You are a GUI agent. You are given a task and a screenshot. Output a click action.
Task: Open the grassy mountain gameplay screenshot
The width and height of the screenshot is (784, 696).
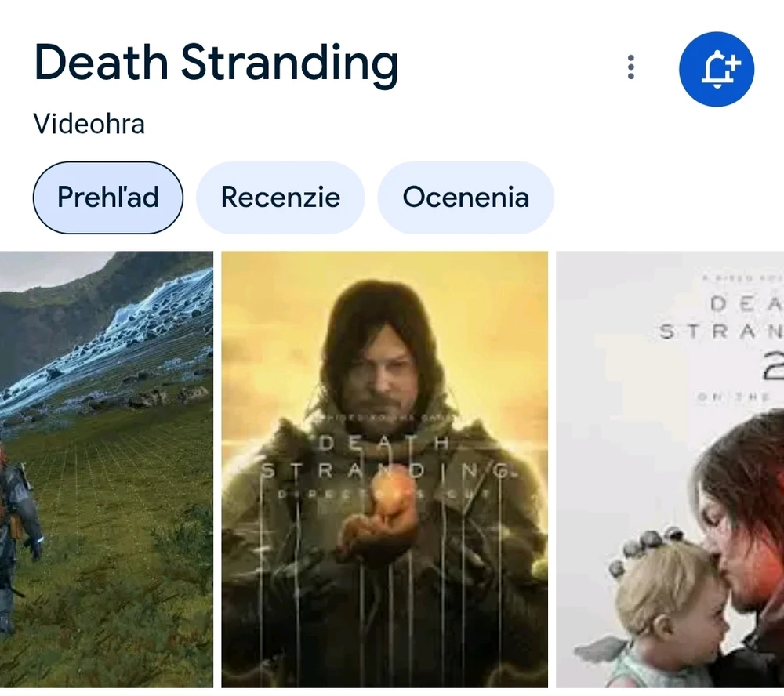coord(107,469)
